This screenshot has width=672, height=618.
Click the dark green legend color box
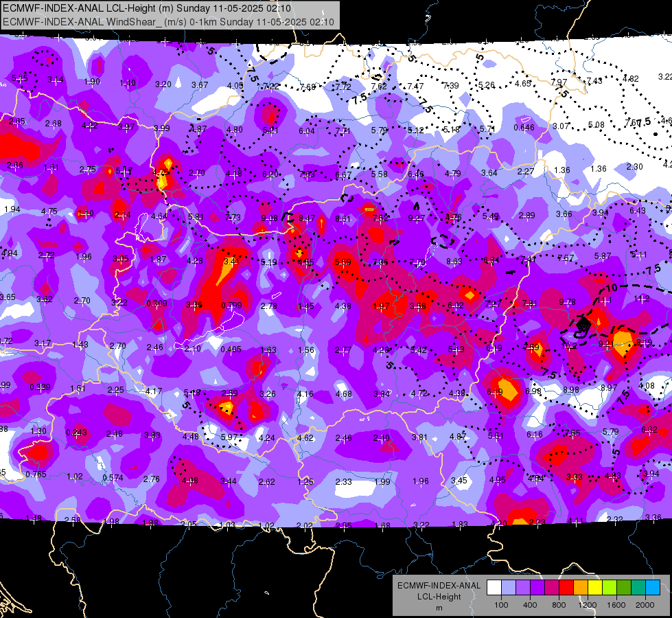point(623,588)
